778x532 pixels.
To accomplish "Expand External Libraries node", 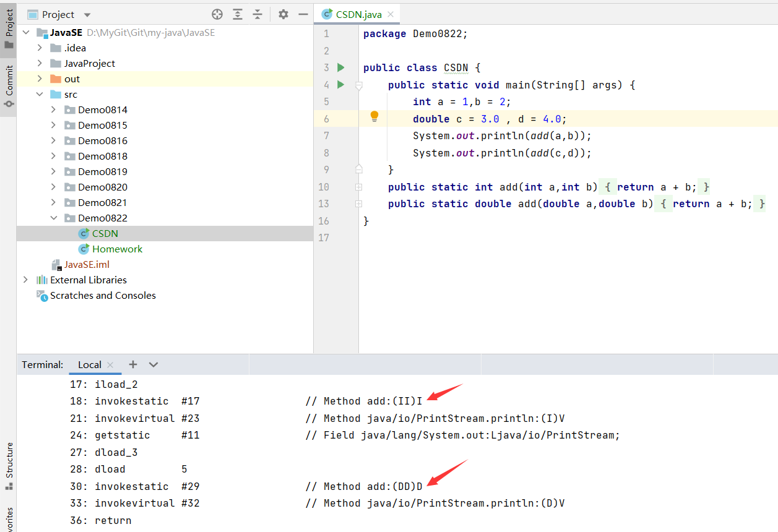I will [x=25, y=280].
